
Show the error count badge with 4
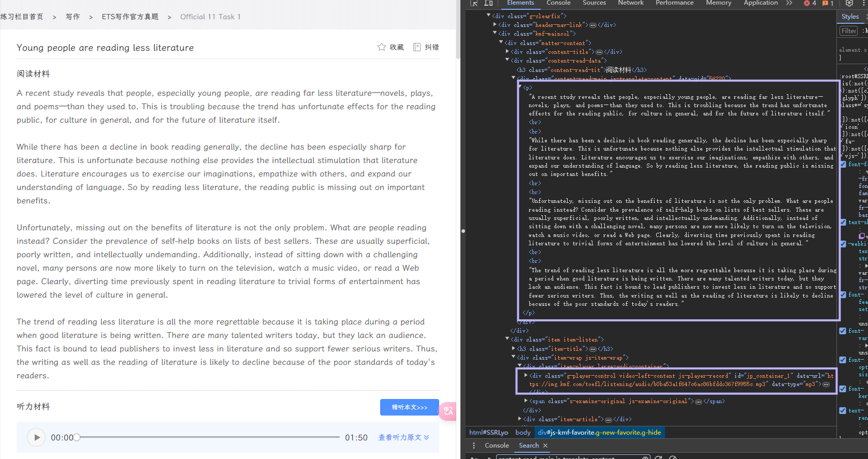(810, 3)
